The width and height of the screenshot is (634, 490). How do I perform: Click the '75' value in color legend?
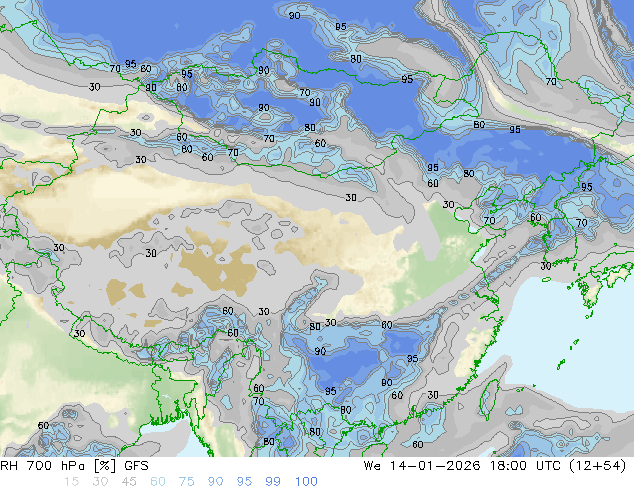pyautogui.click(x=186, y=482)
